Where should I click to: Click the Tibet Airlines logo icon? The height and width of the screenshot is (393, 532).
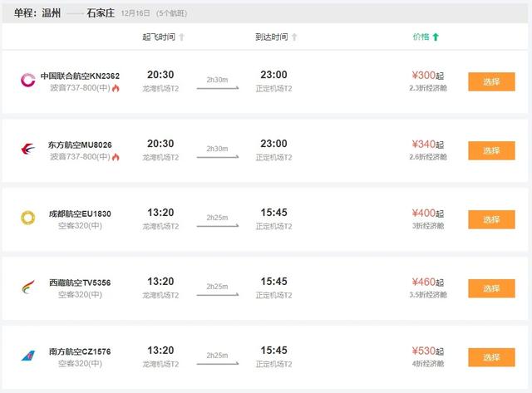(27, 287)
